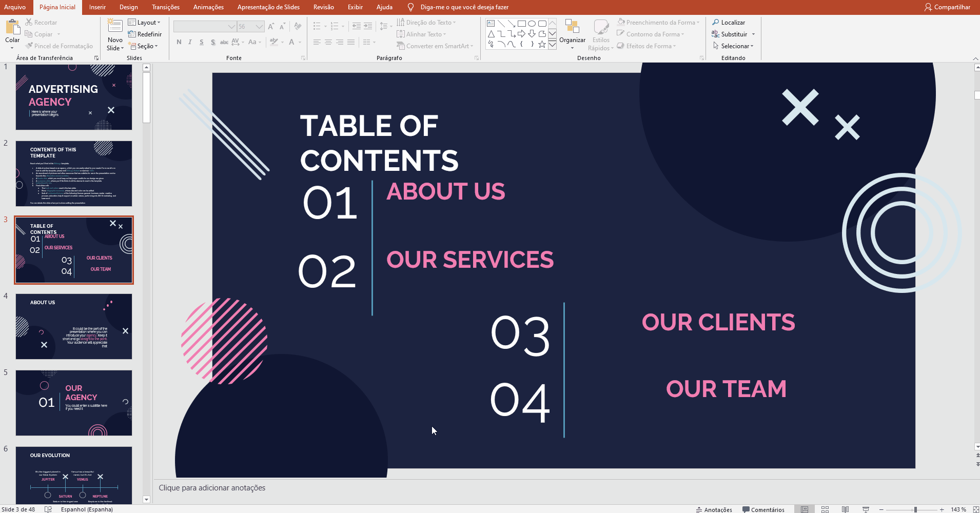
Task: Click the decrease font size icon
Action: pyautogui.click(x=282, y=26)
